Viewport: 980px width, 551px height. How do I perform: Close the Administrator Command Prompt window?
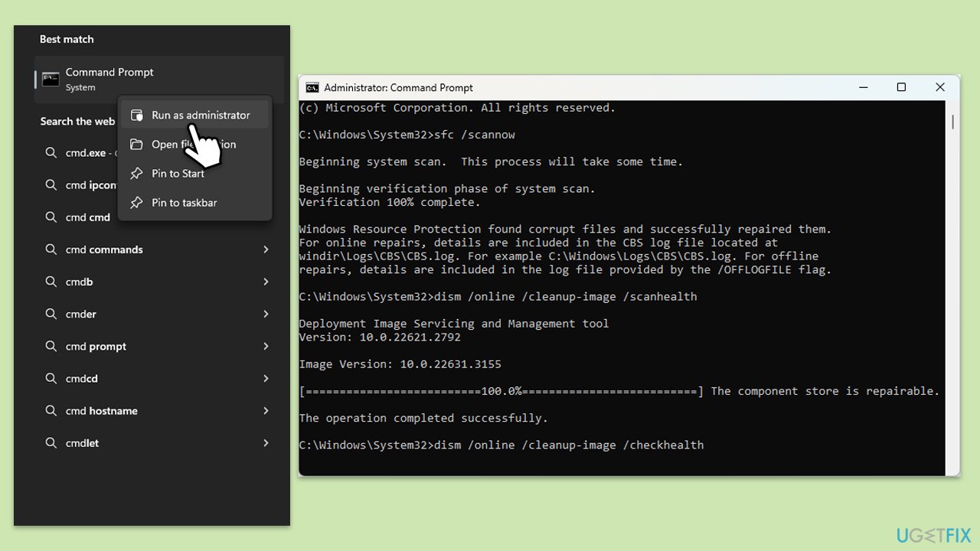point(940,87)
